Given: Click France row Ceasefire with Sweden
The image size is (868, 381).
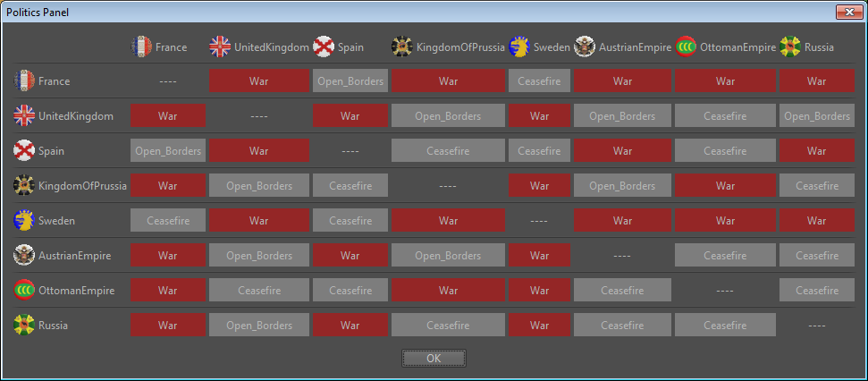Looking at the screenshot, I should [x=539, y=81].
